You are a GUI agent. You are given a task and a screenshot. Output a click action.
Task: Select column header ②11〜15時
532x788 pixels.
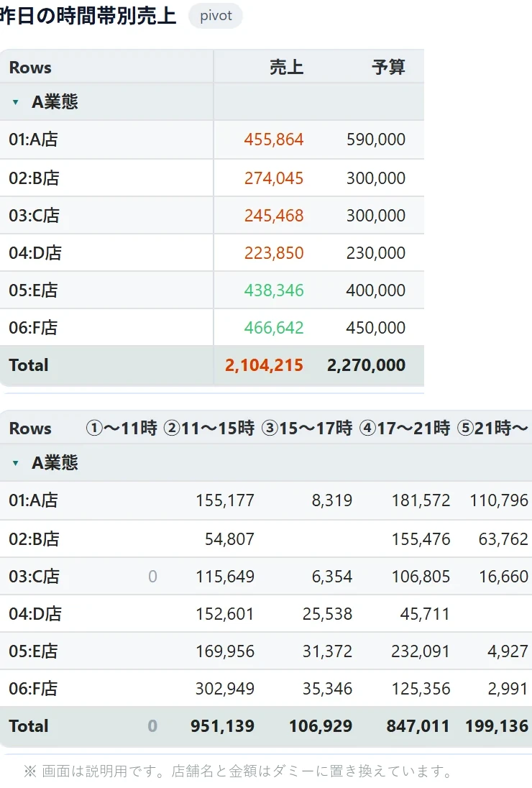coord(209,429)
